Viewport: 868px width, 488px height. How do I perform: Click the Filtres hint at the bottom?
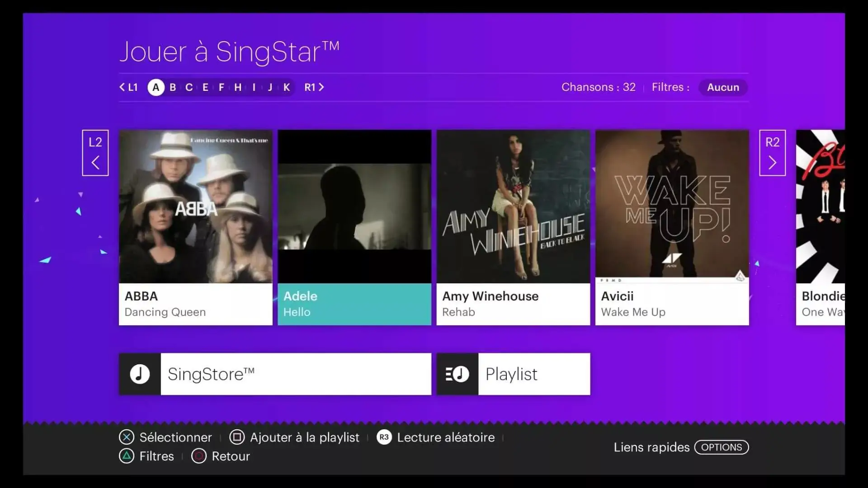(x=156, y=456)
